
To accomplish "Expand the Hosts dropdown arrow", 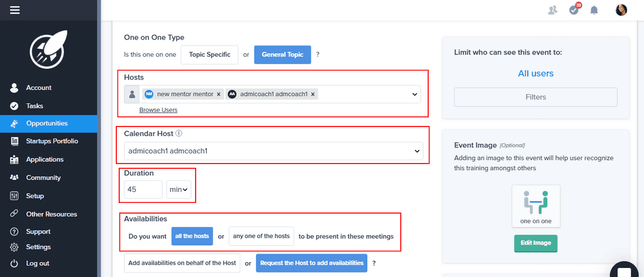I will pyautogui.click(x=415, y=94).
